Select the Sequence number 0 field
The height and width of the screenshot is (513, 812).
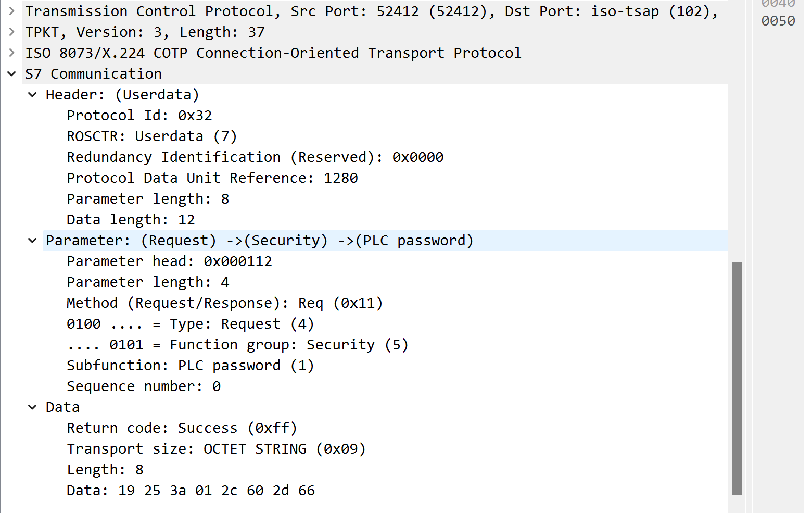(144, 386)
